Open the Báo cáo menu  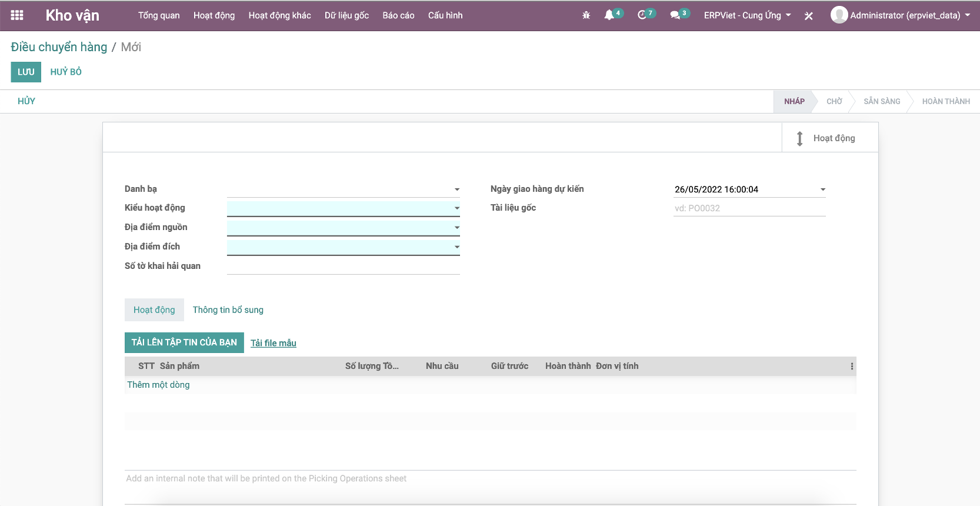tap(398, 15)
